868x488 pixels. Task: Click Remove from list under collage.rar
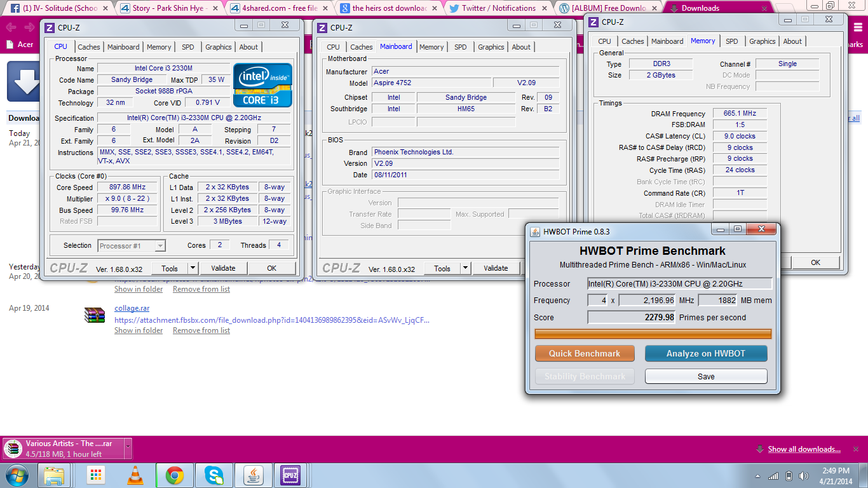point(201,330)
